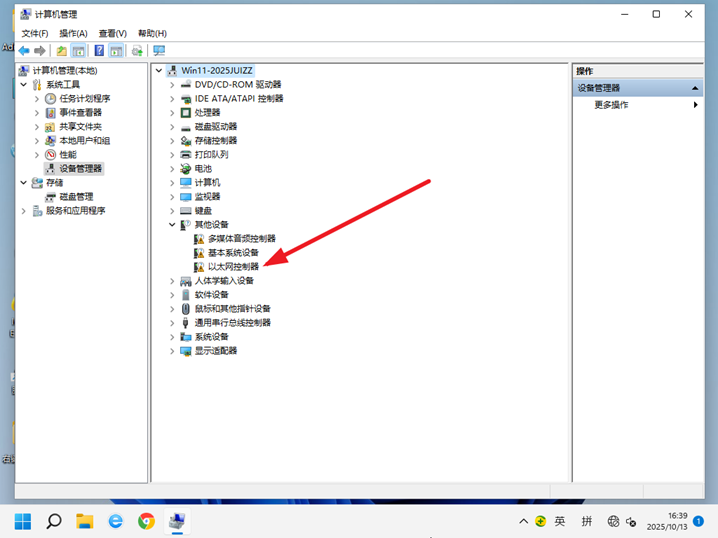Expand 服务和应用程序 in left pane

point(24,211)
